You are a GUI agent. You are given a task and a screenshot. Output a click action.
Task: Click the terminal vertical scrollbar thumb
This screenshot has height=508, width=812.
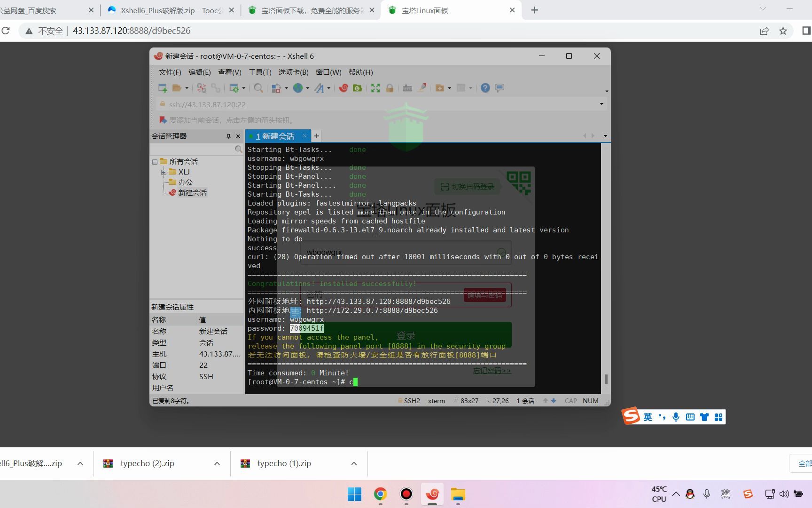606,379
